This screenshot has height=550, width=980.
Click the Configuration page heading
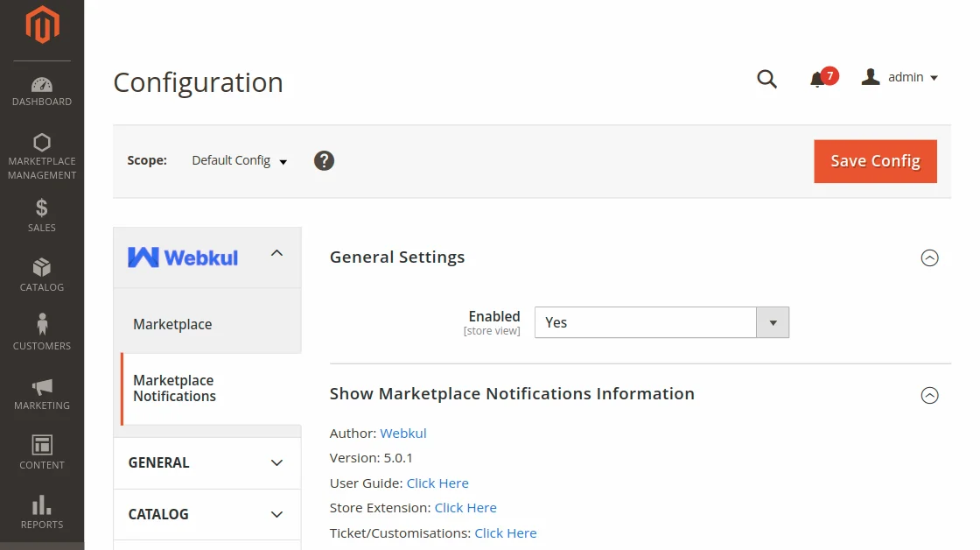[x=198, y=82]
